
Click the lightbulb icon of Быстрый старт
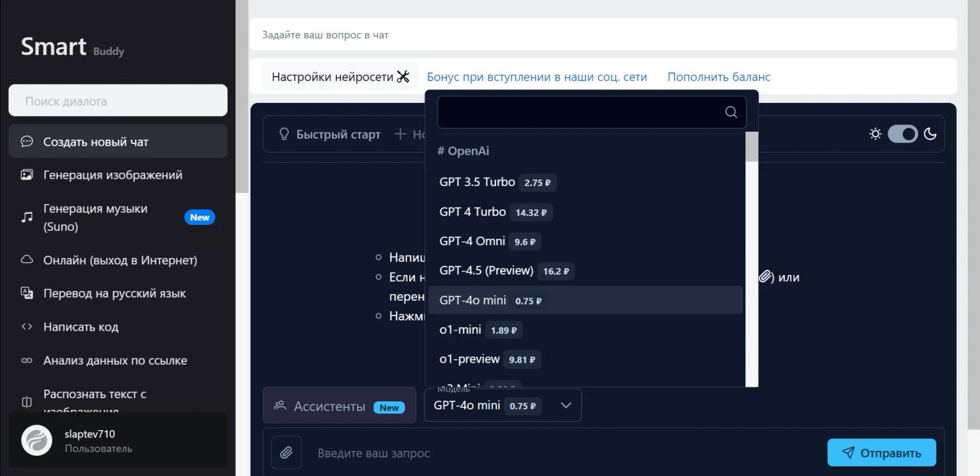pos(284,134)
